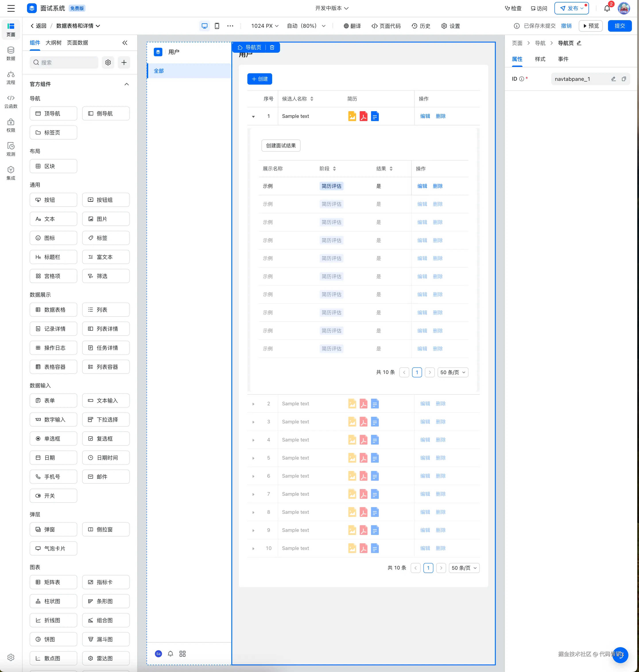The width and height of the screenshot is (639, 672).
Task: Select desktop device view icon
Action: [204, 26]
